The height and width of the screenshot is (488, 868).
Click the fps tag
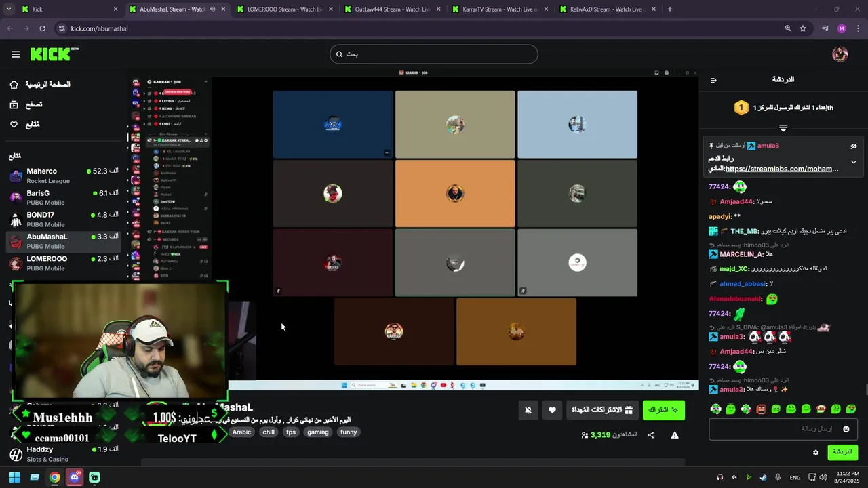coord(291,432)
